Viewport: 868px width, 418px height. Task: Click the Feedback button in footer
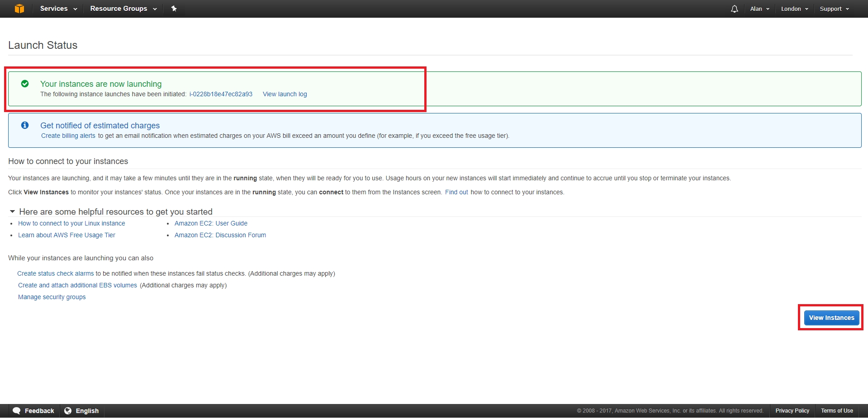[x=33, y=411]
